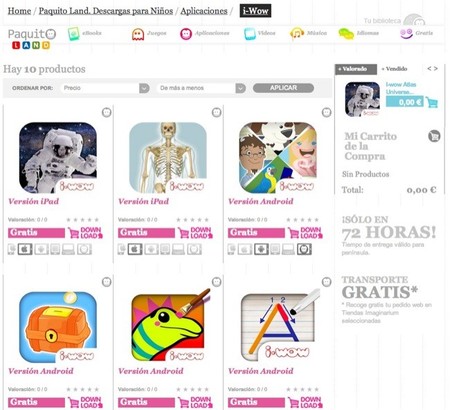Open the skeleton app thumbnail
The height and width of the screenshot is (410, 450).
pyautogui.click(x=168, y=158)
